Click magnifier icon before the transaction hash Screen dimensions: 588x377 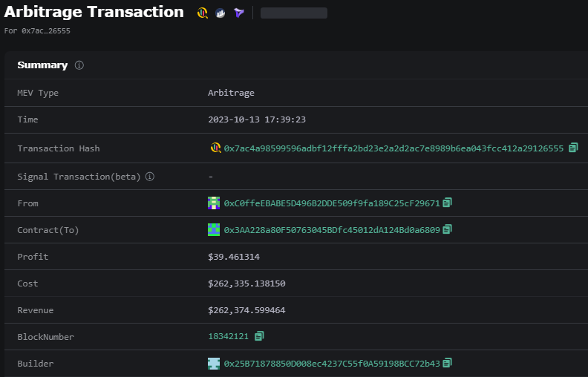tap(215, 148)
